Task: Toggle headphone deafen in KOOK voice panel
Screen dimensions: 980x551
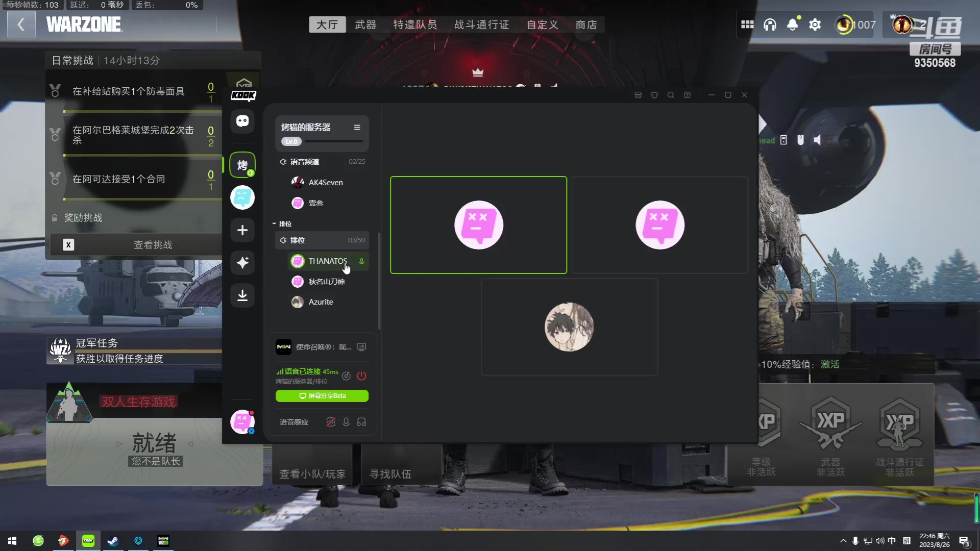Action: coord(361,422)
